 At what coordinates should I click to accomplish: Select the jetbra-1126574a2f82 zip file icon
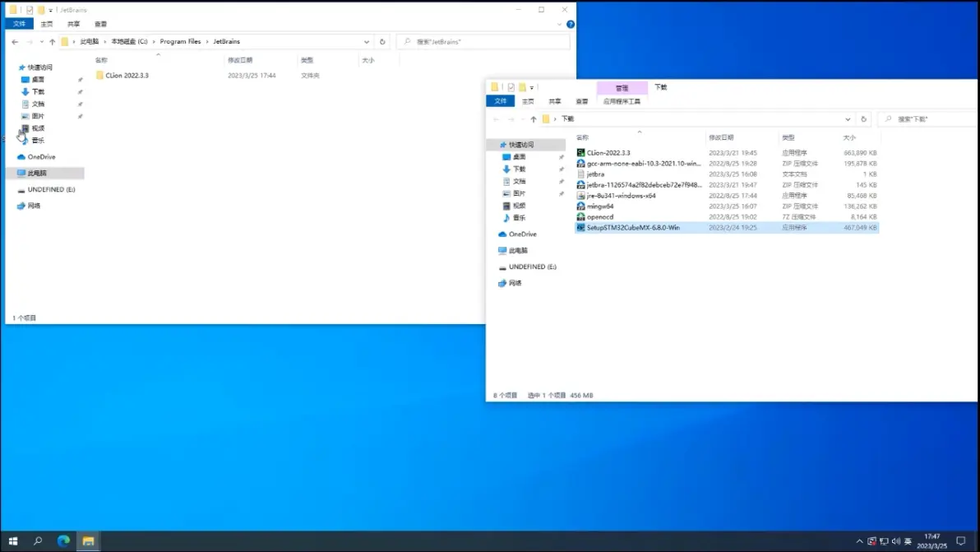pos(580,184)
